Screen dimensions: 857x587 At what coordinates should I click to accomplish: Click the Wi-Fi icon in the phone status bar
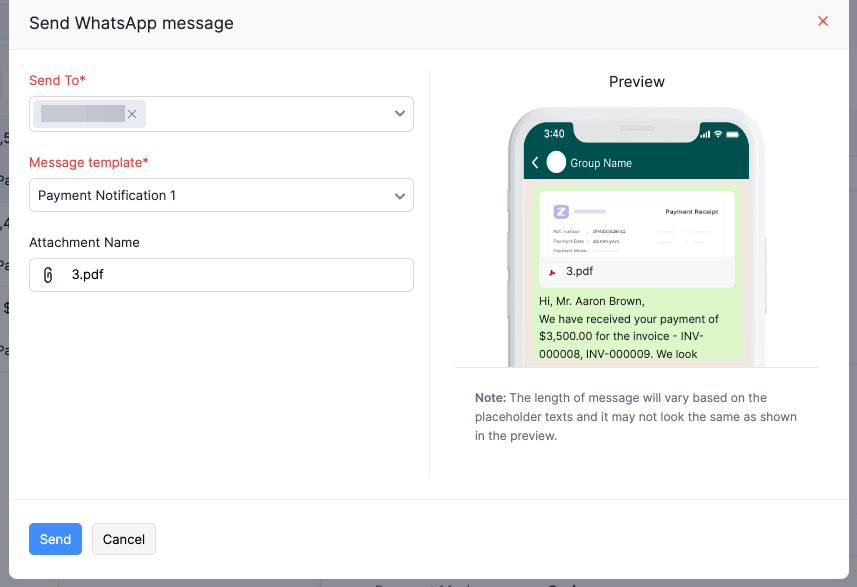click(718, 132)
